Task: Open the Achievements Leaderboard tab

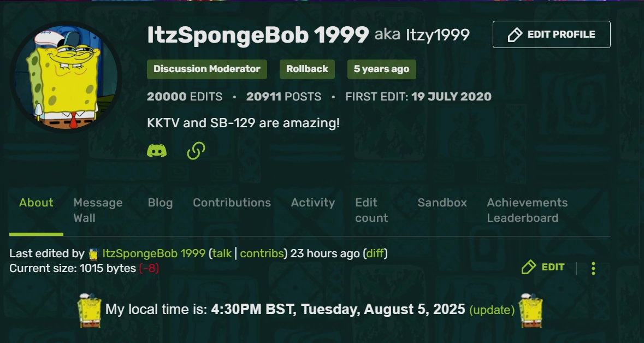Action: [x=527, y=210]
